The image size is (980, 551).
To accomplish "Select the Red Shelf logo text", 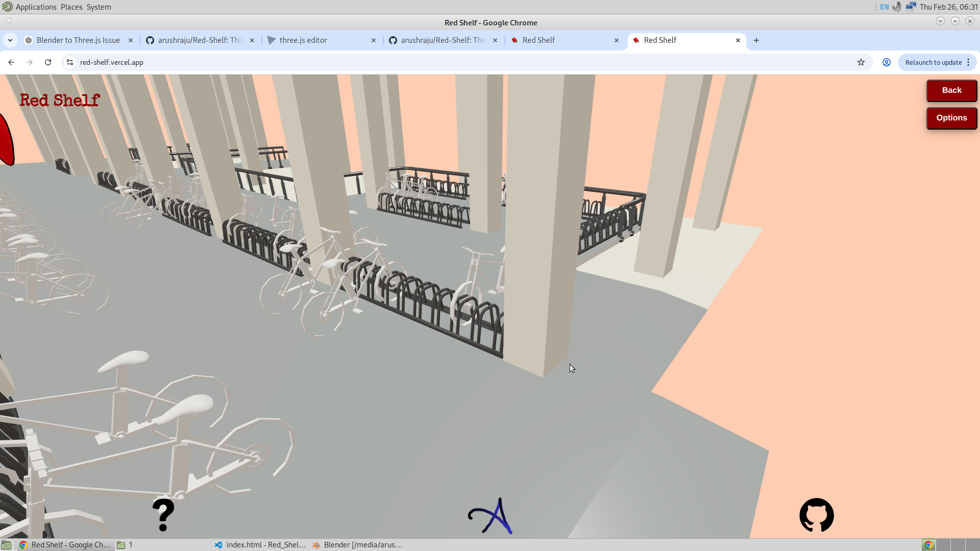I will coord(59,100).
